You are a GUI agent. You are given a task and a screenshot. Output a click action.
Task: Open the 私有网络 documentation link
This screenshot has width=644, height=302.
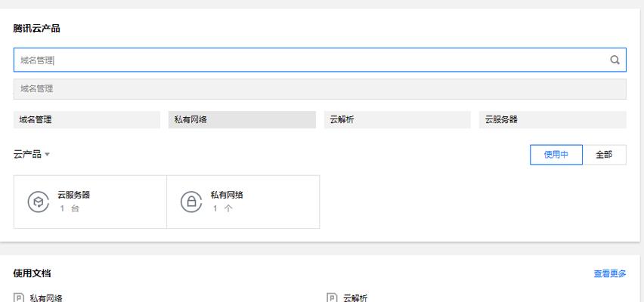46,298
